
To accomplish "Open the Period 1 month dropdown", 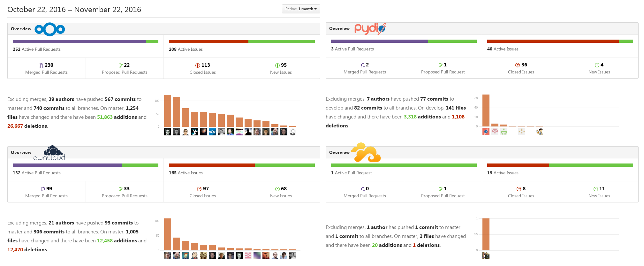I will tap(301, 9).
